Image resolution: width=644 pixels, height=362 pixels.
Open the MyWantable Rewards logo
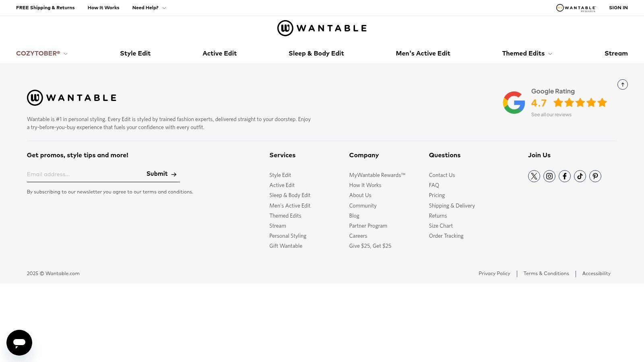click(576, 8)
